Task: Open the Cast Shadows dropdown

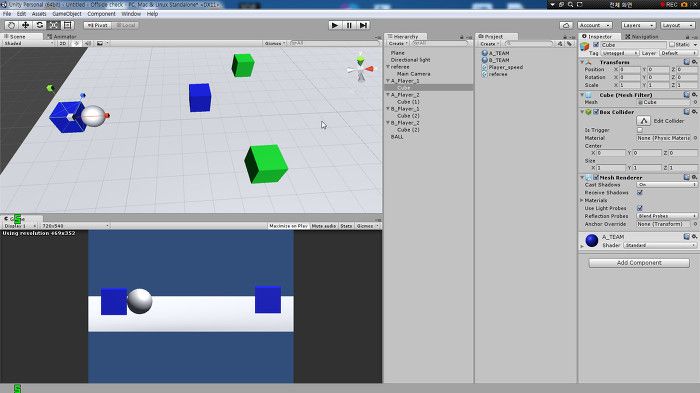Action: coord(667,184)
